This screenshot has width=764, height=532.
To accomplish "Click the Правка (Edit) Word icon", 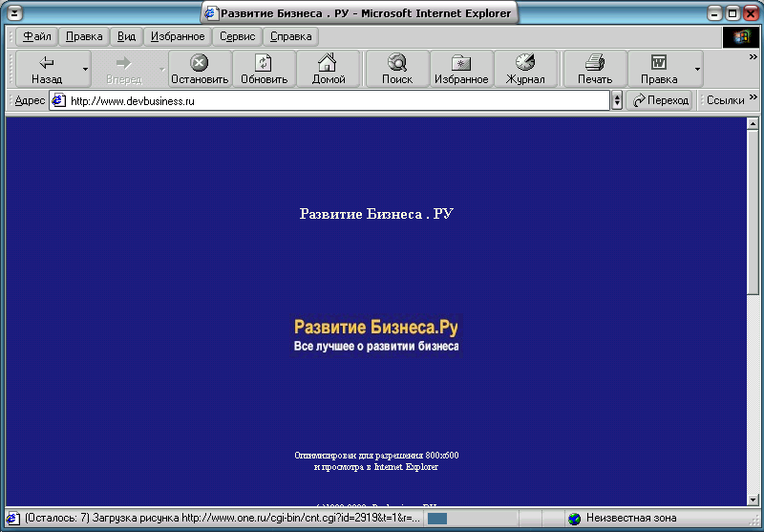I will [x=659, y=63].
